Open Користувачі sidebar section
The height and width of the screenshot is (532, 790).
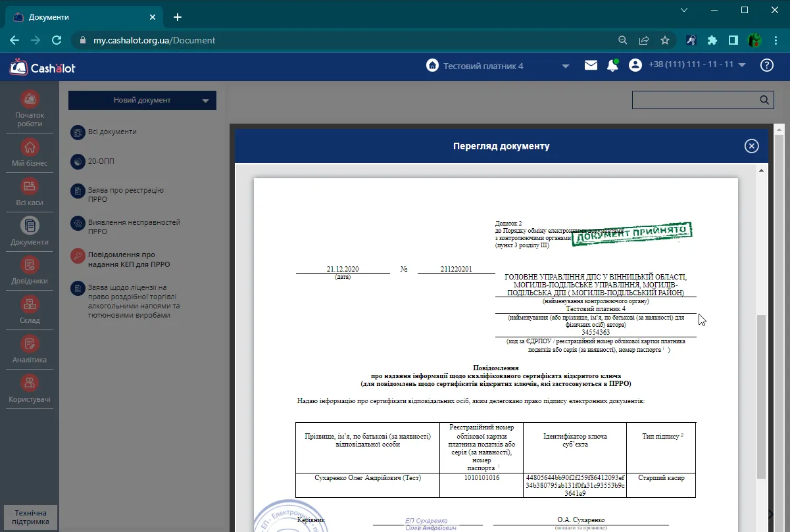29,389
